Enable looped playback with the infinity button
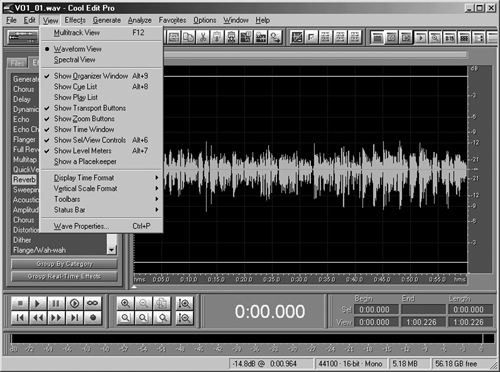 pyautogui.click(x=92, y=303)
